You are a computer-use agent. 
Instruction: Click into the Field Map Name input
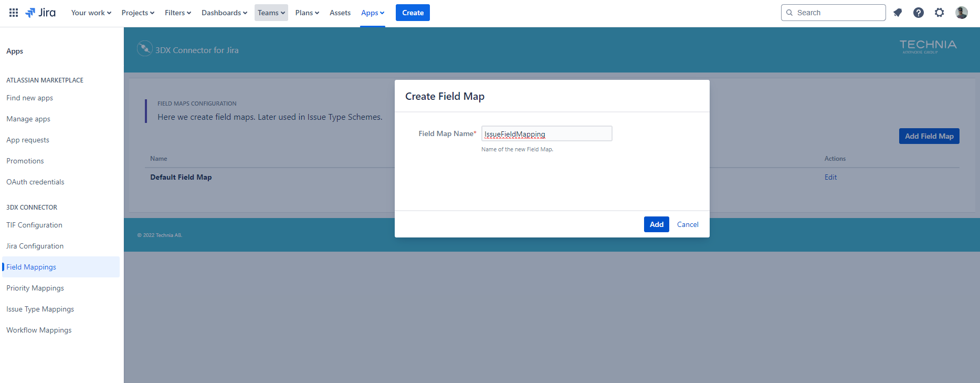(547, 133)
